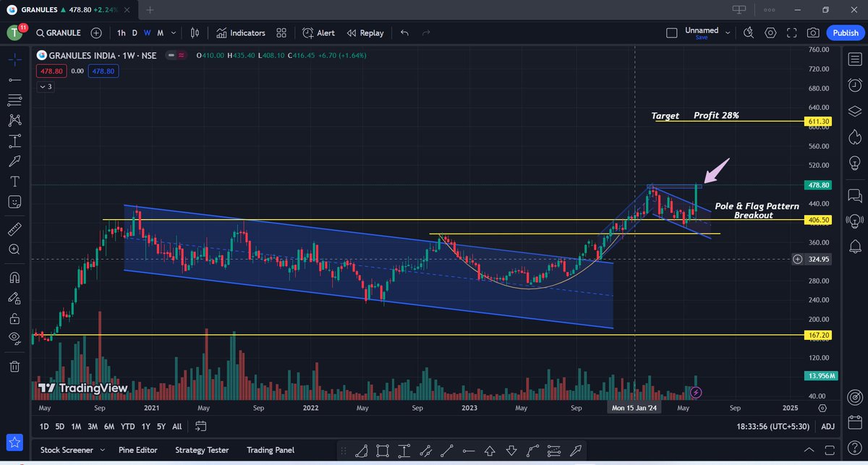Open the Fibonacci tools in left sidebar

tap(14, 100)
